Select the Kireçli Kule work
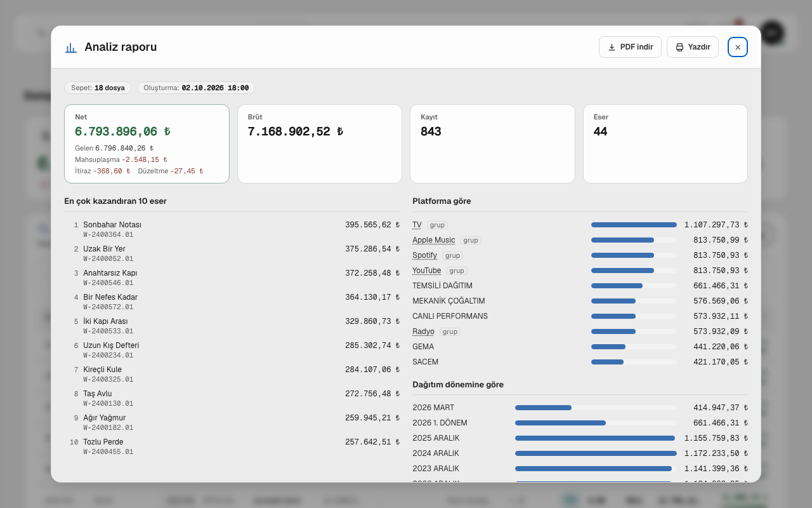This screenshot has height=508, width=812. point(232,374)
